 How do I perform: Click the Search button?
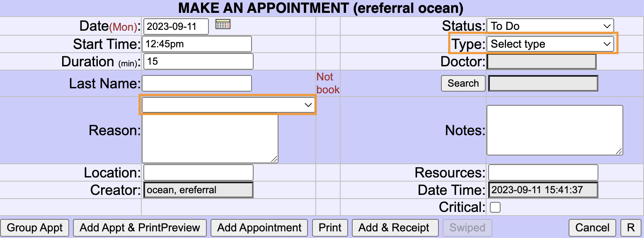pos(463,83)
